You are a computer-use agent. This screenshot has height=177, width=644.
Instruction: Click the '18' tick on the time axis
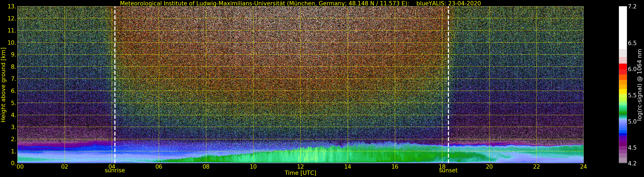(442, 167)
